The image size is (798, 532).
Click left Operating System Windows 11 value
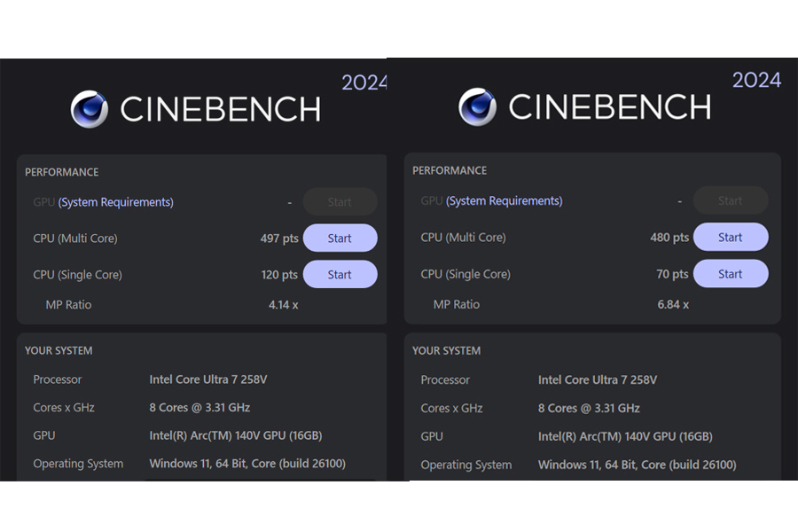click(x=247, y=463)
